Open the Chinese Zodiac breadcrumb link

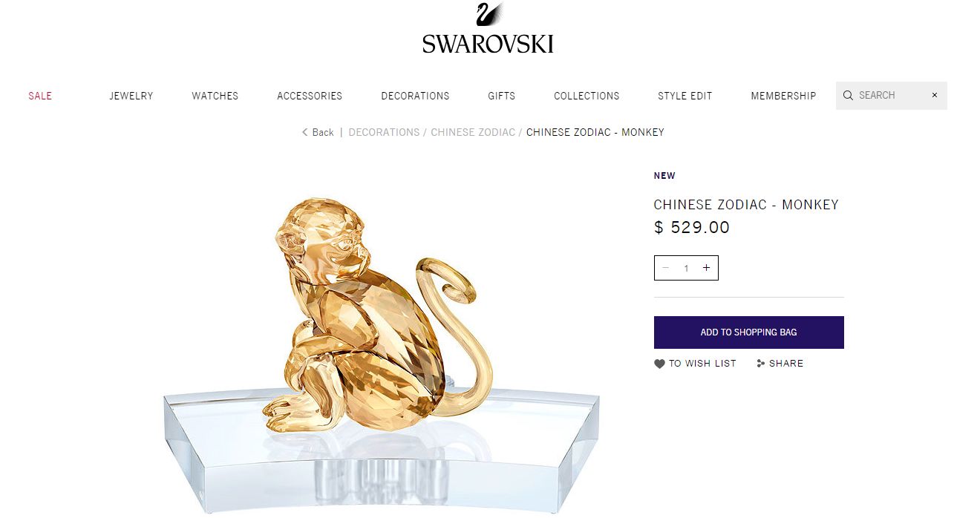point(473,132)
